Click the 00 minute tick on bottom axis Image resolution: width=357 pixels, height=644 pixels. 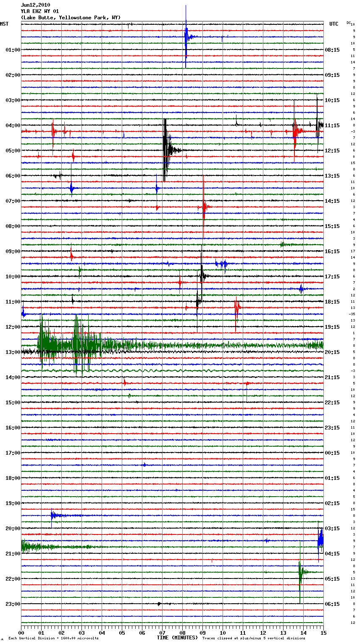(x=21, y=633)
